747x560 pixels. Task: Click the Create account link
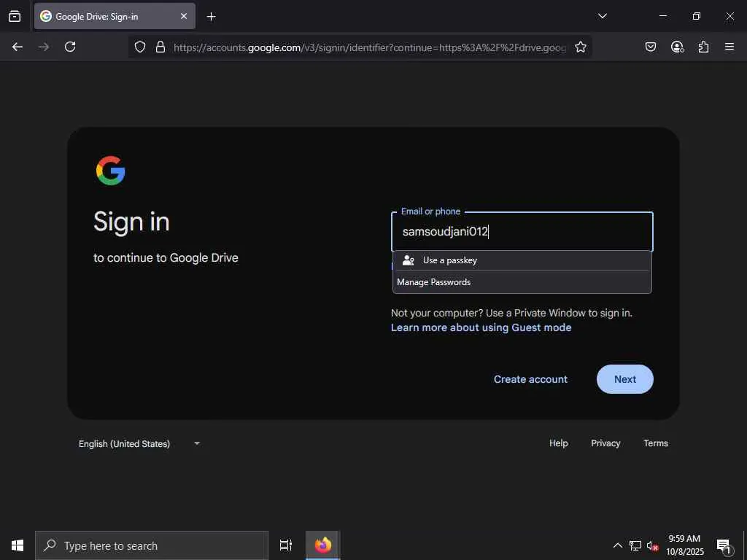coord(531,379)
